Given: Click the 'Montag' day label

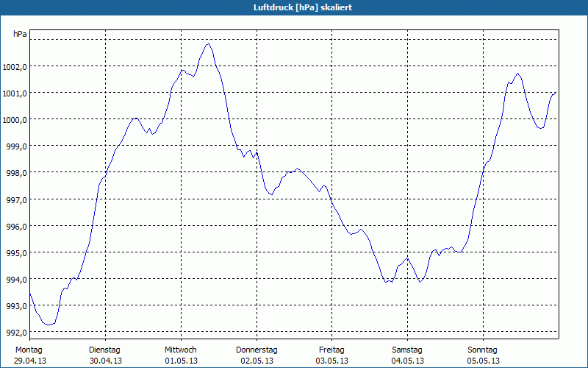Looking at the screenshot, I should click(29, 350).
